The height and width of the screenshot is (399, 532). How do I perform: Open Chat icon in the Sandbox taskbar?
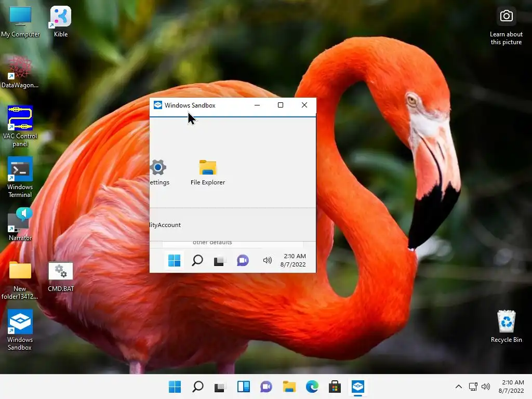(243, 261)
